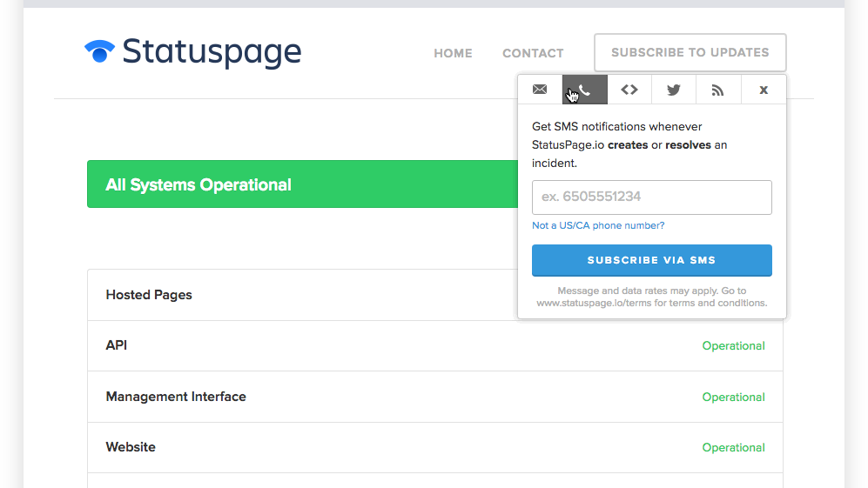Open the webhook code brackets icon tab
Image resolution: width=868 pixels, height=488 pixels.
(629, 90)
